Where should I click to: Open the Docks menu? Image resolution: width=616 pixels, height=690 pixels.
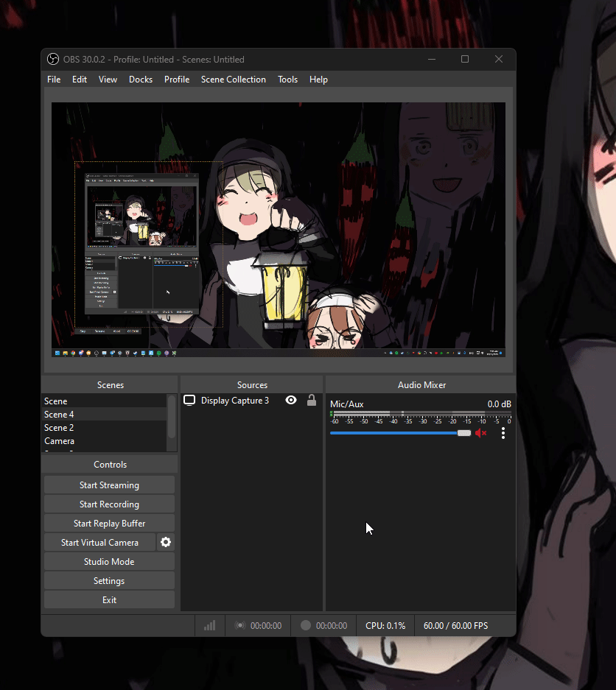click(x=141, y=80)
